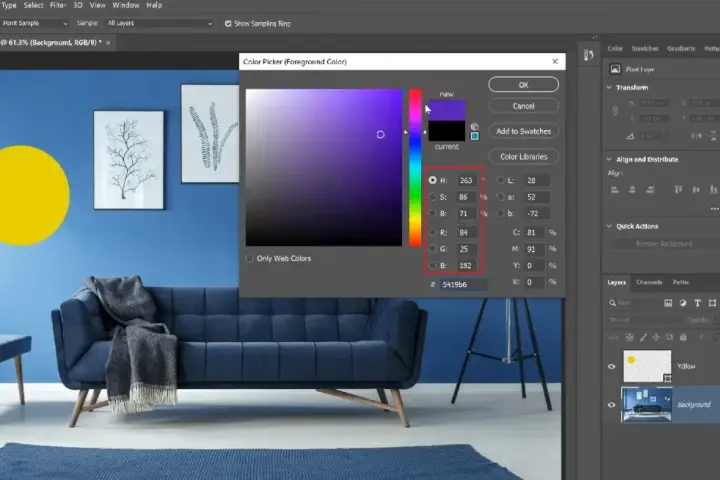
Task: Switch to the Swatches panel tab
Action: 645,48
